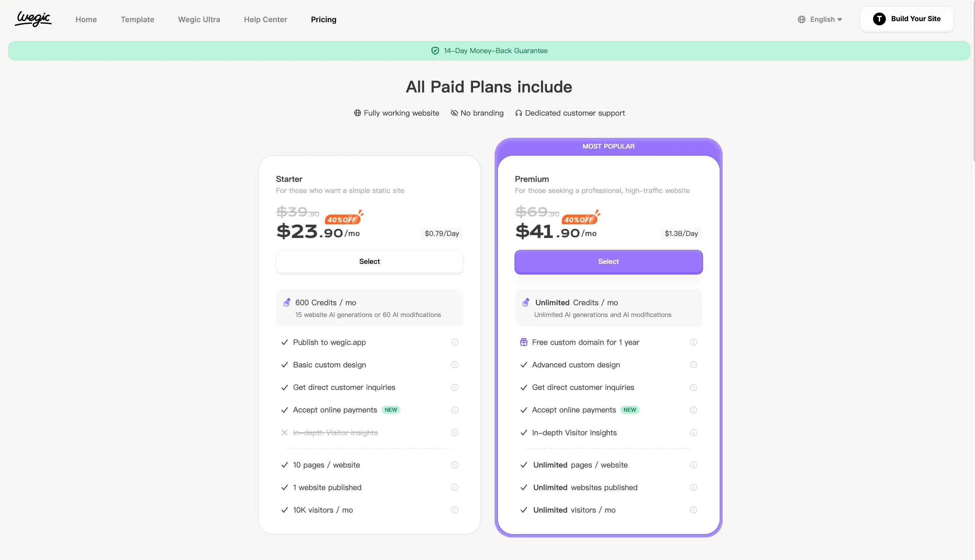Click the globe icon next to English
Viewport: 975px width, 560px height.
pyautogui.click(x=802, y=19)
